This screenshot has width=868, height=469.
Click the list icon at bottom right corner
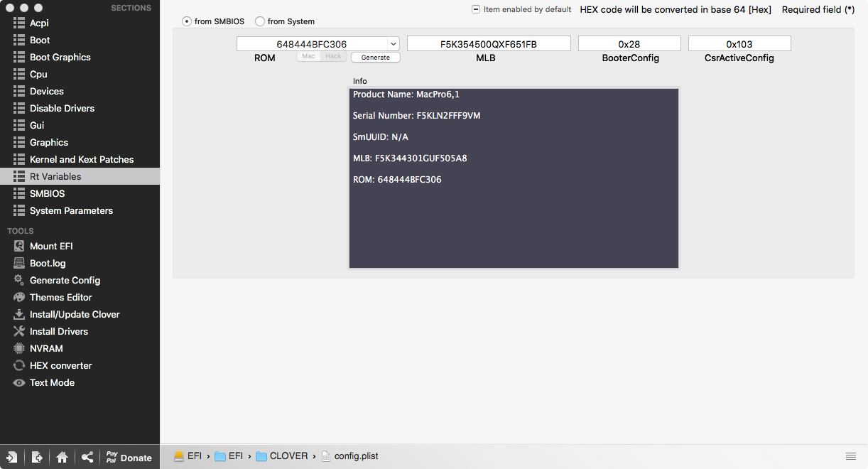[850, 456]
